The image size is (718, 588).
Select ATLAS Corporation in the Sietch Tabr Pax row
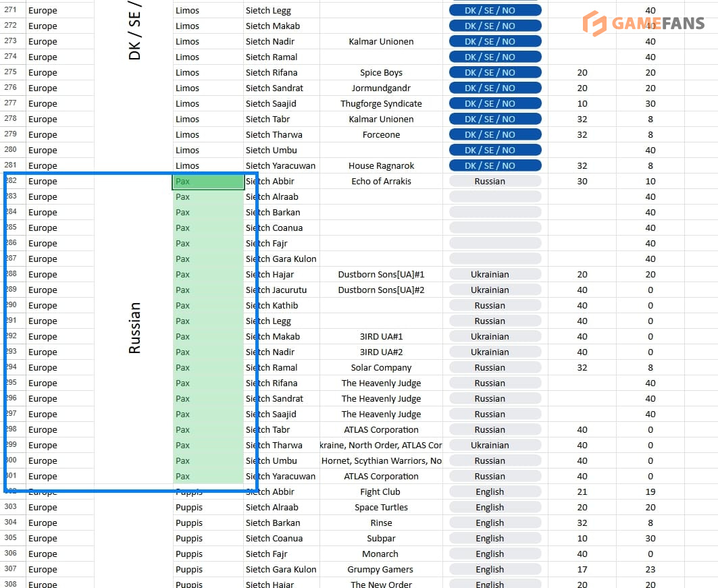coord(381,429)
